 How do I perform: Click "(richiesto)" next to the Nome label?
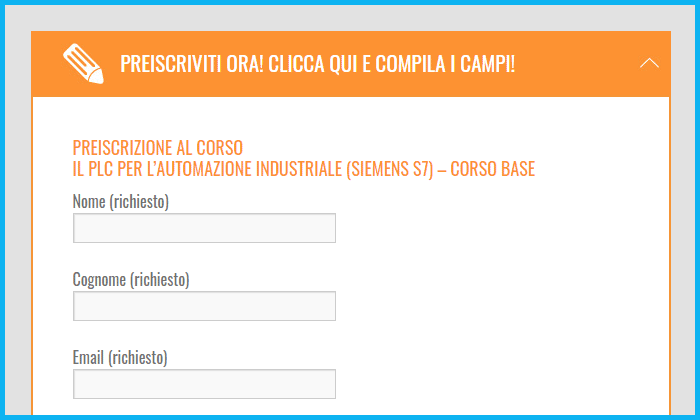point(139,202)
